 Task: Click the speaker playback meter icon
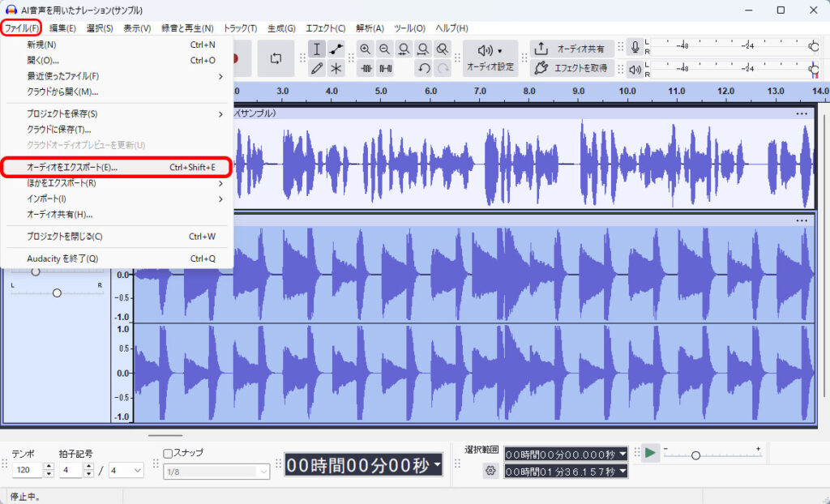coord(635,70)
